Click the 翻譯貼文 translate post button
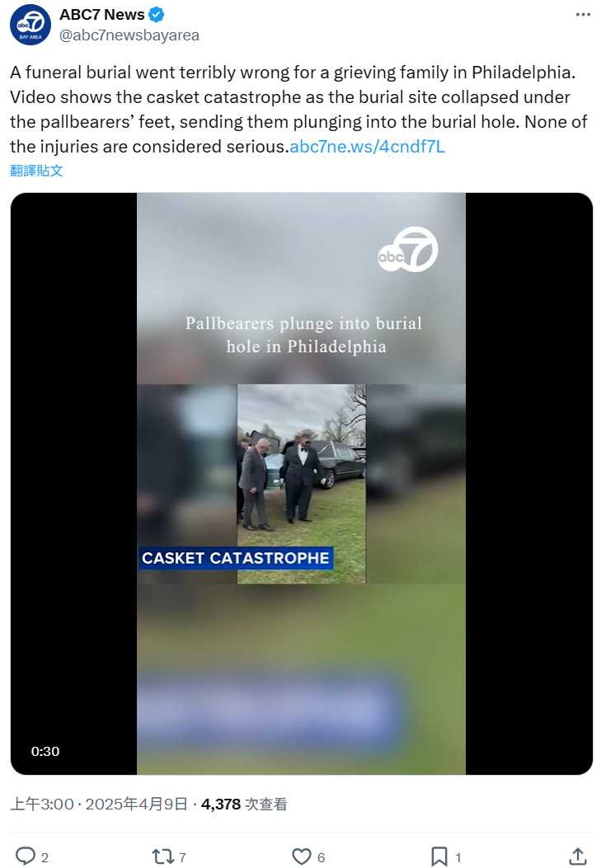Screen dimensions: 606x868 36,171
